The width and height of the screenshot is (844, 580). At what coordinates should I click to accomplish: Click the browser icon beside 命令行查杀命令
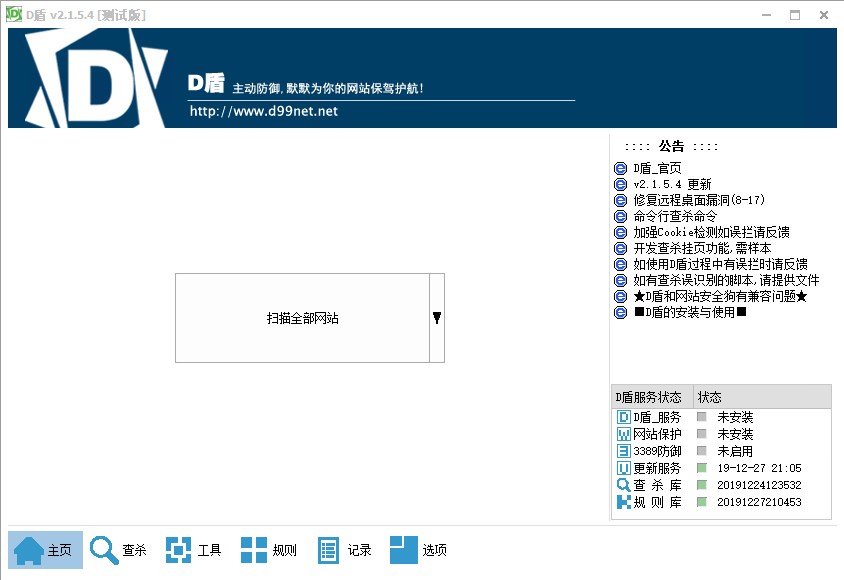[x=621, y=216]
